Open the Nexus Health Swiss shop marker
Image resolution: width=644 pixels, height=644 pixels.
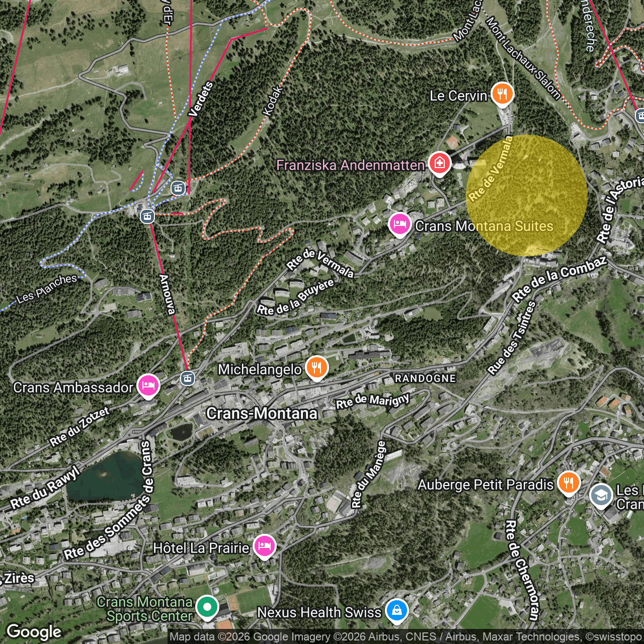(x=396, y=611)
